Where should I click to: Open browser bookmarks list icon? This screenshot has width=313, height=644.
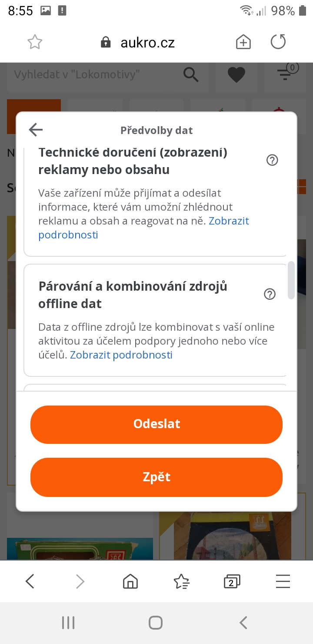tap(181, 581)
